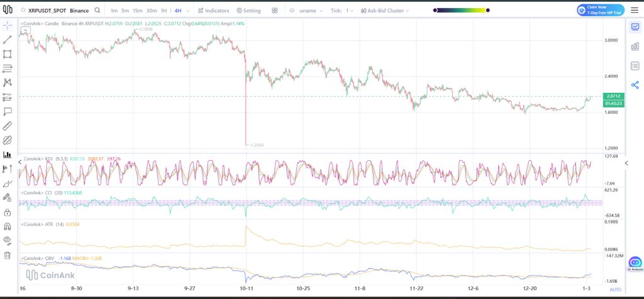Open the AI Analysis assistant

635,264
